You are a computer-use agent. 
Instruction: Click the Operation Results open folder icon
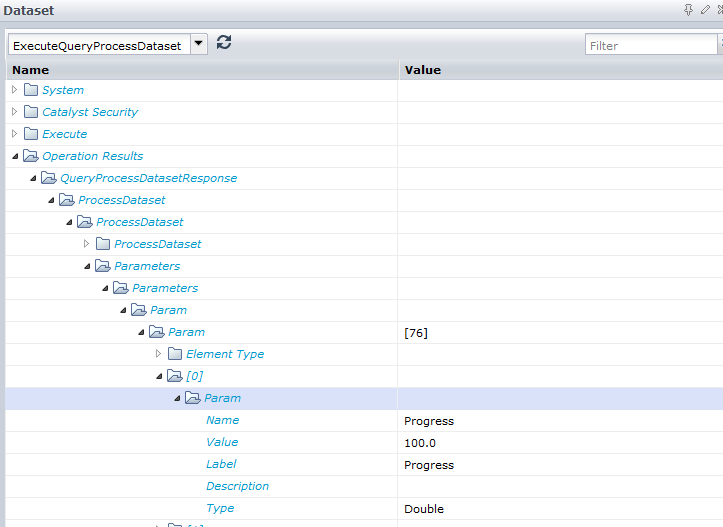(31, 156)
